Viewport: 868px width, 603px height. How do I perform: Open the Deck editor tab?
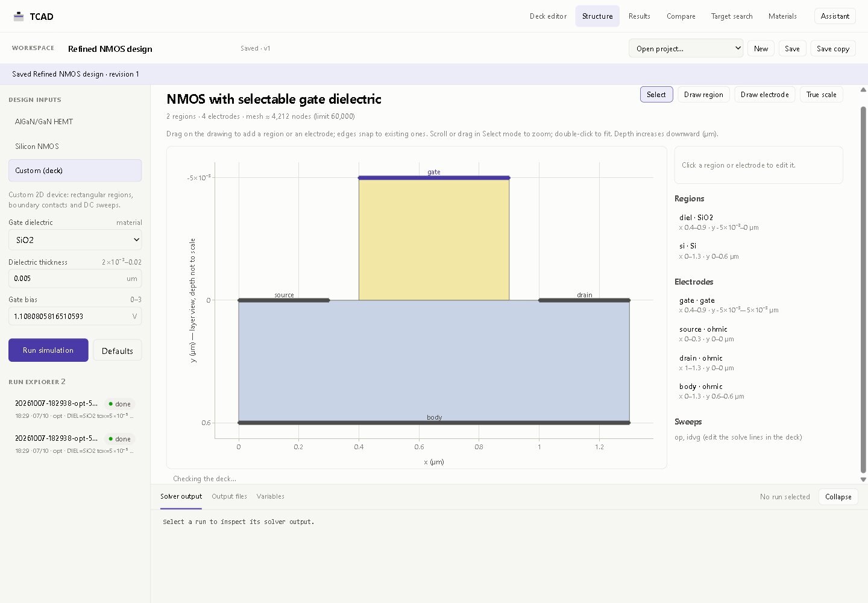548,16
